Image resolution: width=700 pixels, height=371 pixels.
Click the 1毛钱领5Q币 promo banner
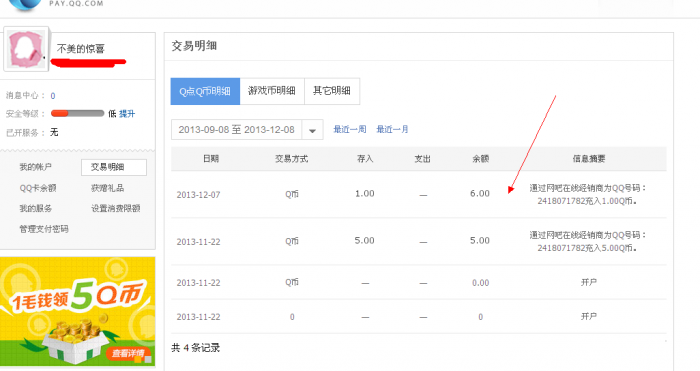tap(78, 312)
